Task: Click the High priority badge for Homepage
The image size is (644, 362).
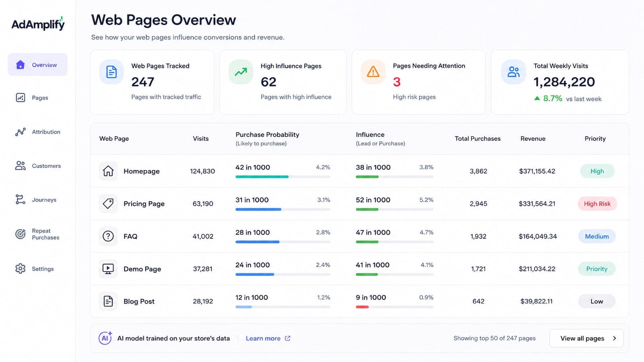Action: click(x=597, y=171)
